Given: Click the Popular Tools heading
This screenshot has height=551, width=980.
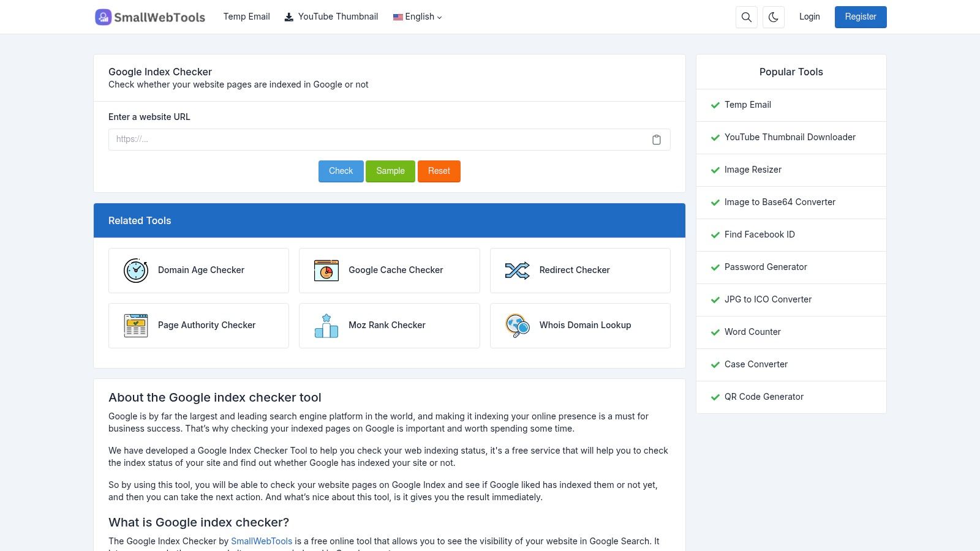Looking at the screenshot, I should click(x=791, y=72).
